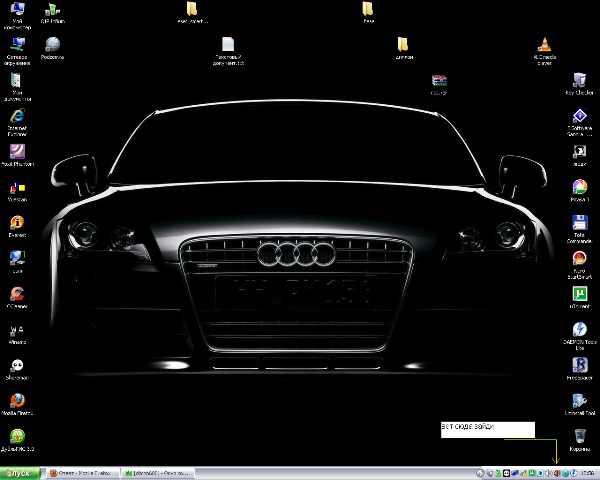Launch the Internet Explorer desktop shortcut
The image size is (600, 480).
pyautogui.click(x=17, y=122)
